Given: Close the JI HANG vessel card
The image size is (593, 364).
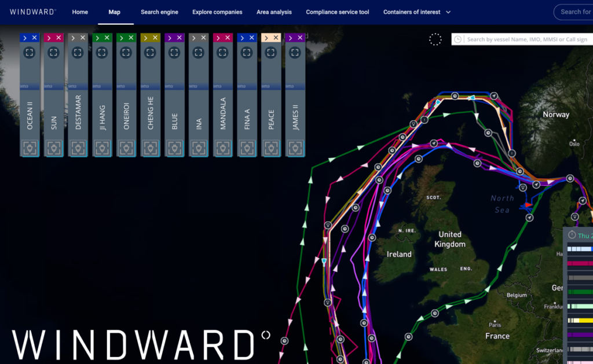Looking at the screenshot, I should [x=107, y=38].
